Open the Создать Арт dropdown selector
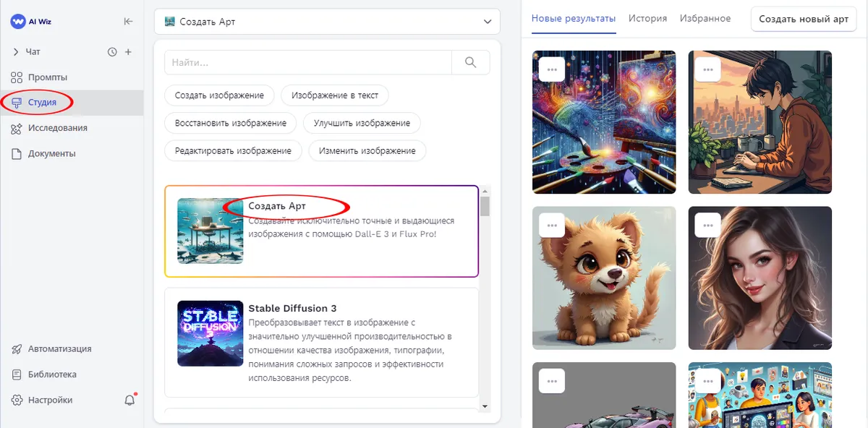Viewport: 868px width, 428px height. click(x=327, y=22)
